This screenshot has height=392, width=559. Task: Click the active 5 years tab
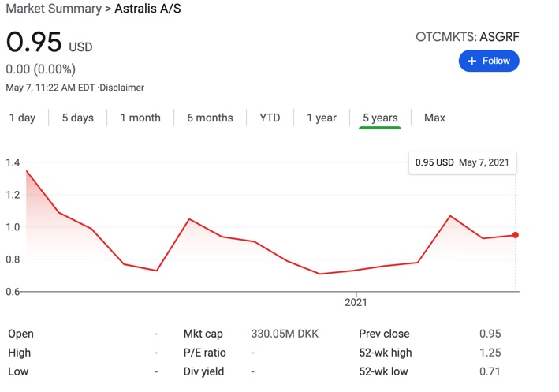tap(380, 118)
